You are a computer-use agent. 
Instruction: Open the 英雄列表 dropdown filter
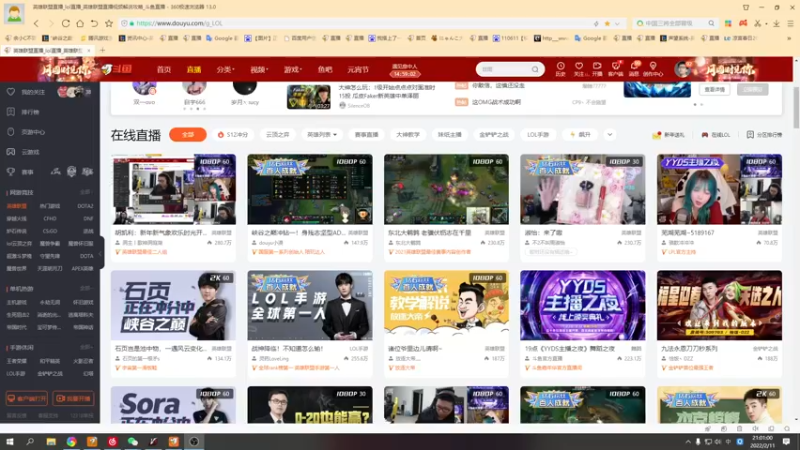pyautogui.click(x=321, y=135)
